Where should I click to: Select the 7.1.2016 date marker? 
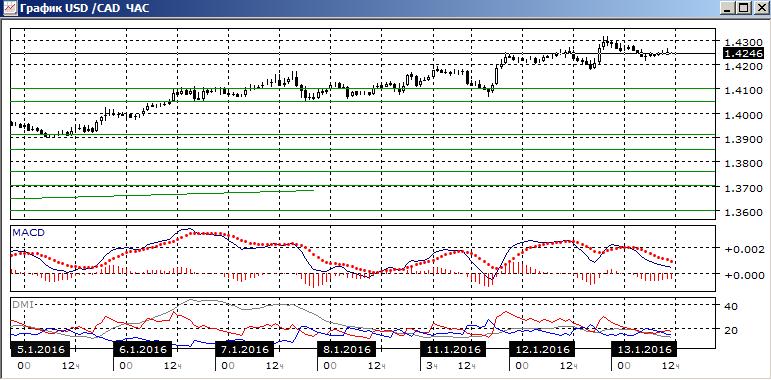(x=244, y=349)
